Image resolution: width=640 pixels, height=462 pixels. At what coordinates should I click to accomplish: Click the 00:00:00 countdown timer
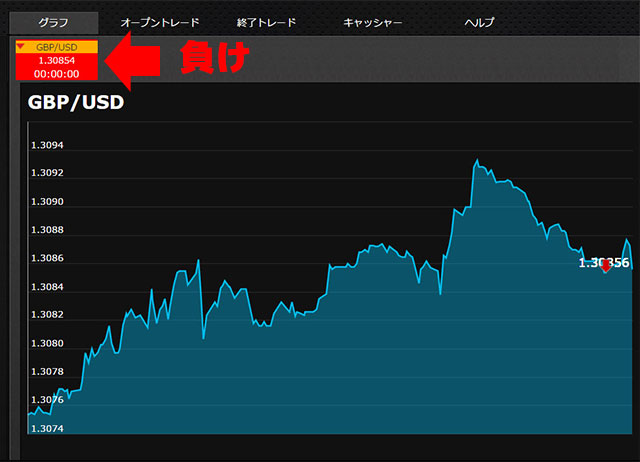tap(57, 74)
